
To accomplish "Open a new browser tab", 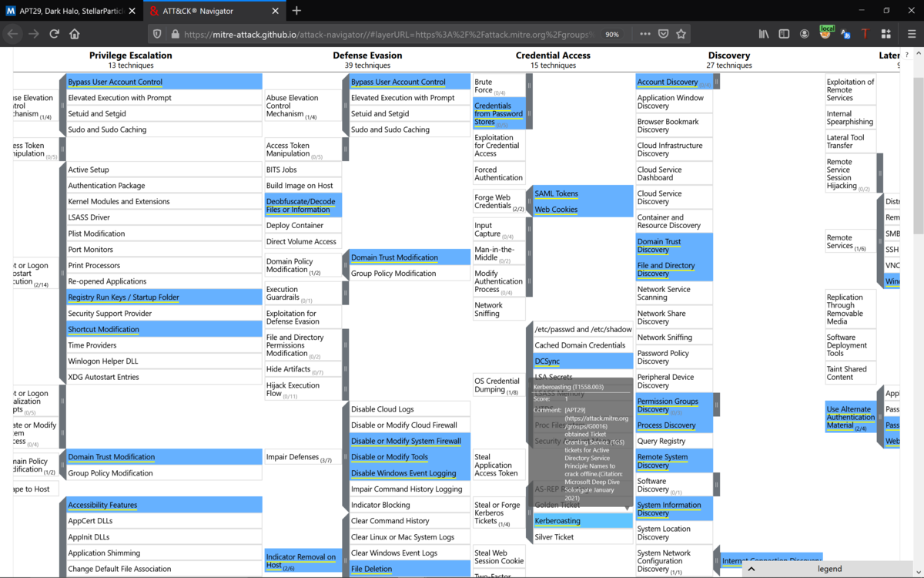I will [x=296, y=11].
